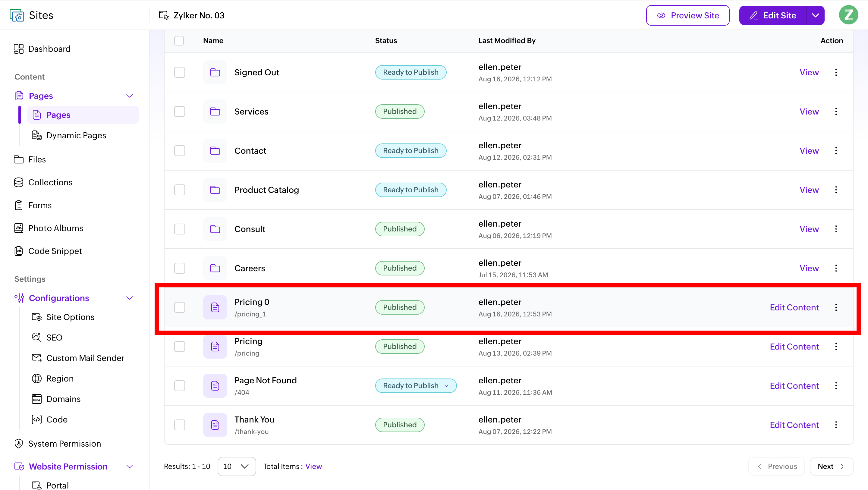Tick the select-all checkbox in header

(179, 41)
